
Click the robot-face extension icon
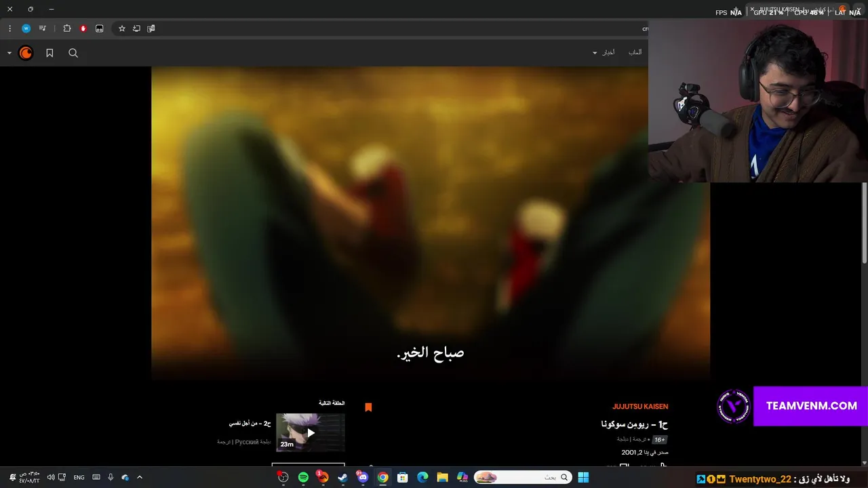tap(100, 28)
